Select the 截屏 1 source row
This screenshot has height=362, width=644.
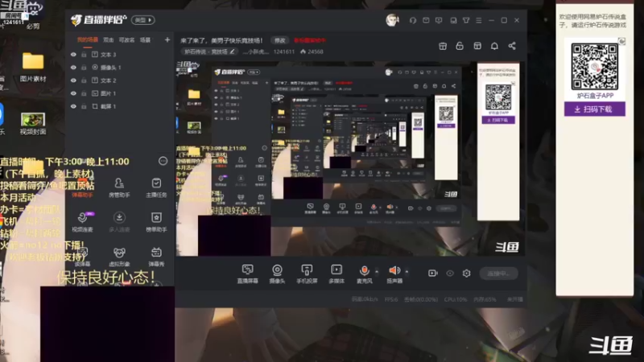click(x=119, y=106)
